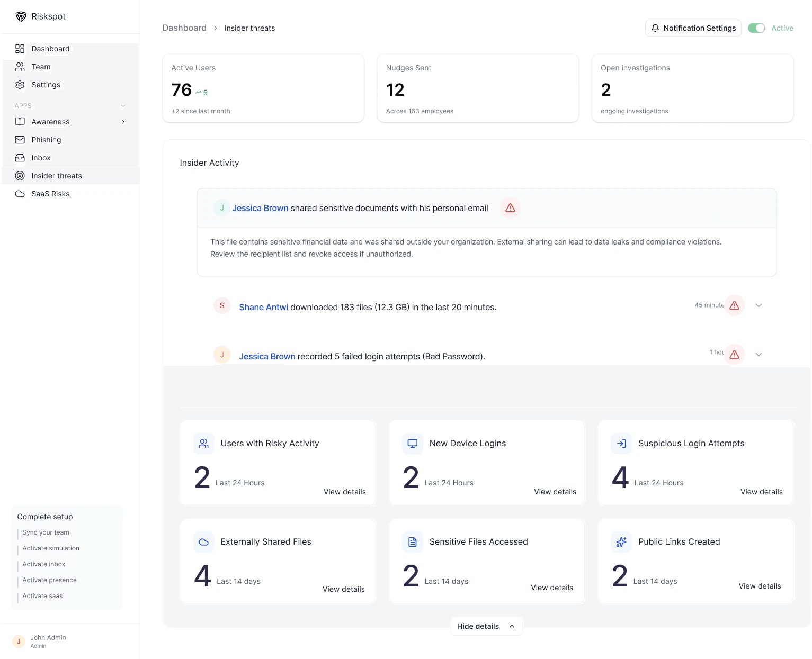Open Notification Settings

[693, 28]
